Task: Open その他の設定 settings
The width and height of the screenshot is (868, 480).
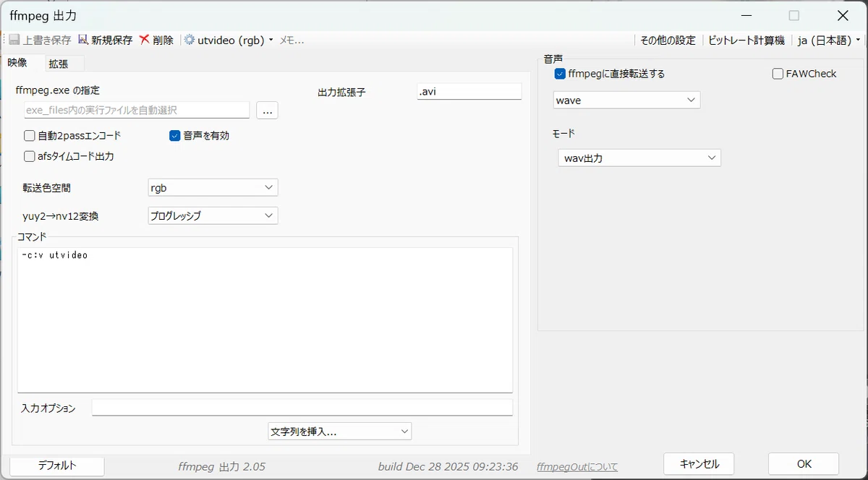Action: coord(668,40)
